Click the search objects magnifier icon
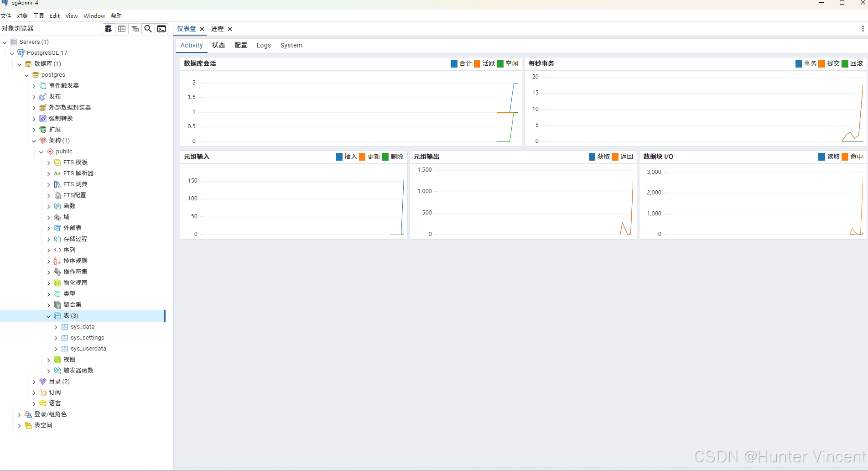This screenshot has width=868, height=471. [x=148, y=28]
